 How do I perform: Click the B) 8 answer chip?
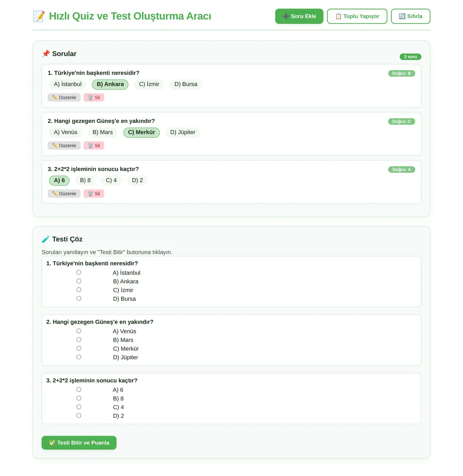pyautogui.click(x=85, y=180)
